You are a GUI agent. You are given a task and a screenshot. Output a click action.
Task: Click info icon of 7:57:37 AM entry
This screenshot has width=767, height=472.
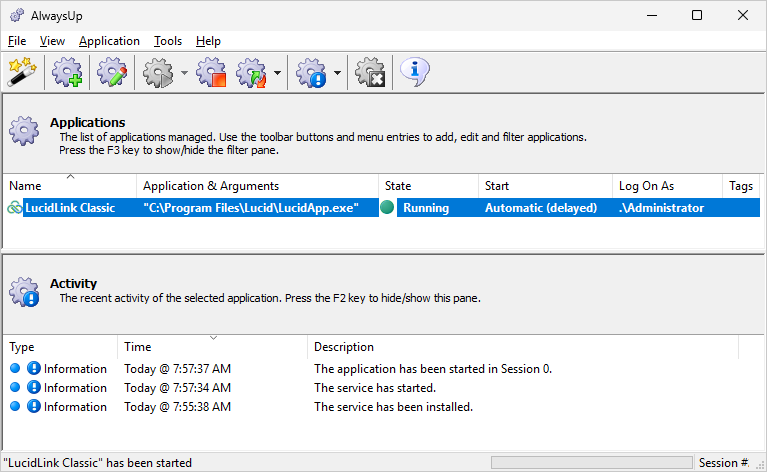pos(34,368)
